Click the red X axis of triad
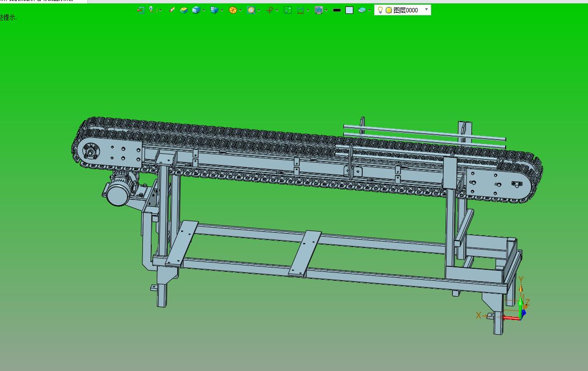The width and height of the screenshot is (588, 371). [x=512, y=318]
